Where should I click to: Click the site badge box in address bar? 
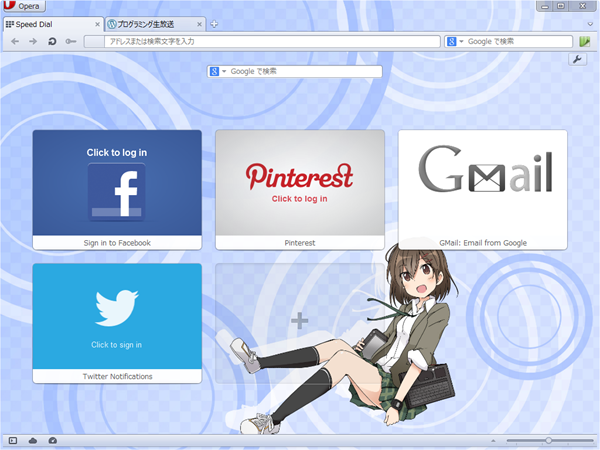click(x=94, y=41)
